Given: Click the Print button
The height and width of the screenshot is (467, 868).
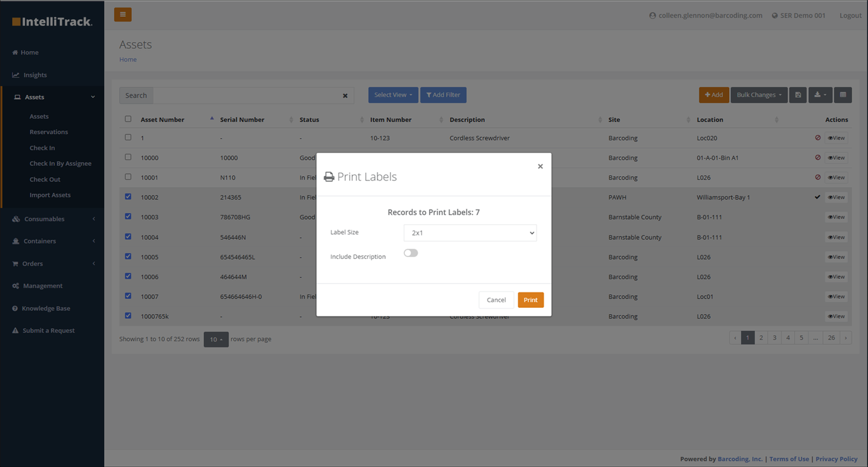Looking at the screenshot, I should pyautogui.click(x=531, y=300).
